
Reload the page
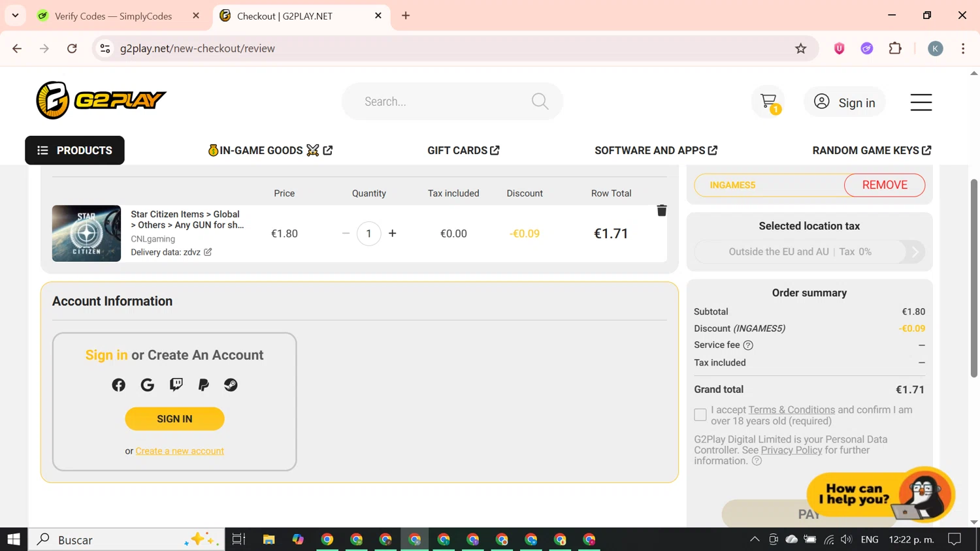click(72, 48)
